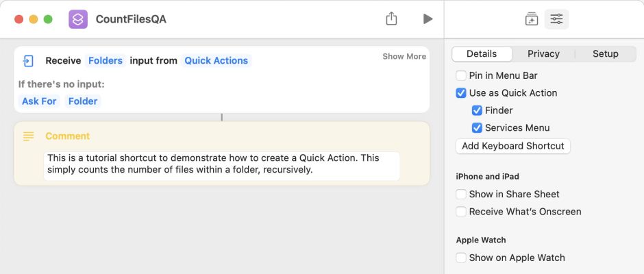Uncheck the Services Menu option
Screen dimensions: 644x274
(478, 128)
